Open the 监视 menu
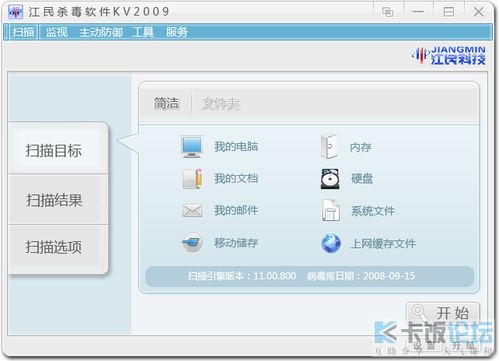 (57, 32)
